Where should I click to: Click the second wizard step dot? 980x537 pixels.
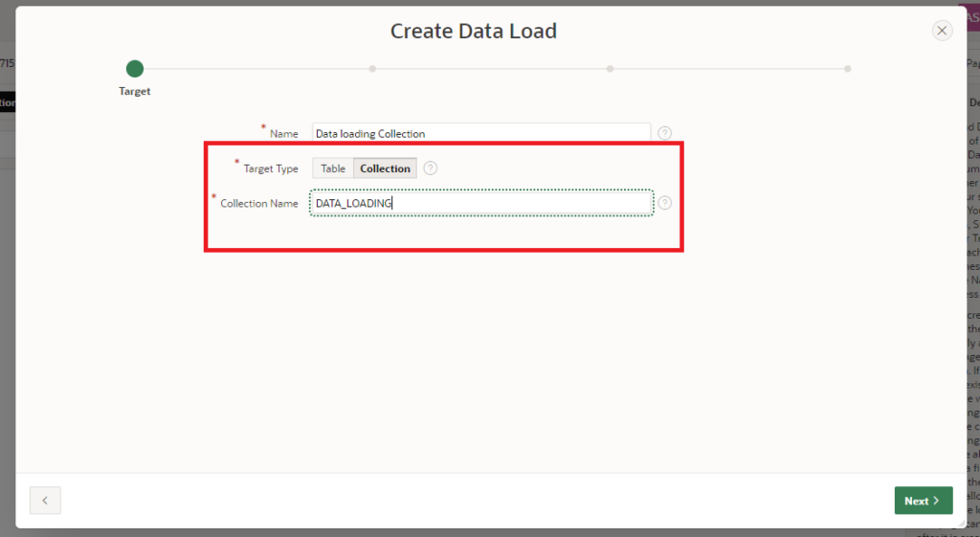coord(372,69)
